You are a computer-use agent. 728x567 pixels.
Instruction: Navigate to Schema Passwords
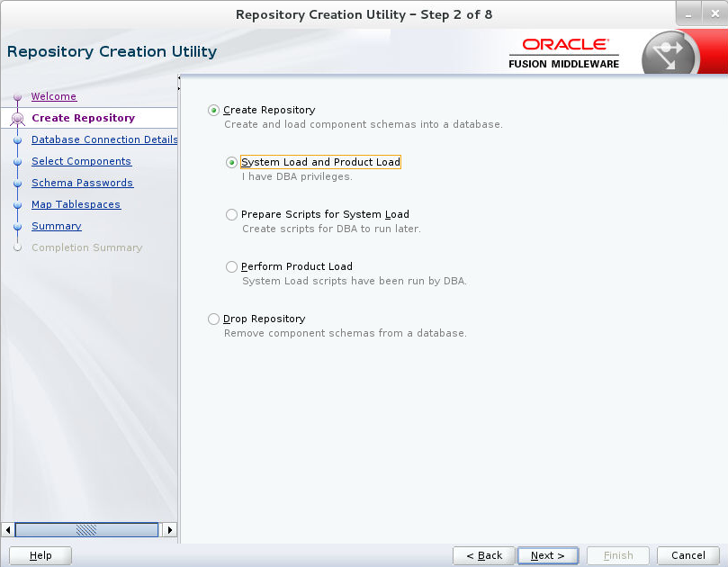[x=82, y=183]
